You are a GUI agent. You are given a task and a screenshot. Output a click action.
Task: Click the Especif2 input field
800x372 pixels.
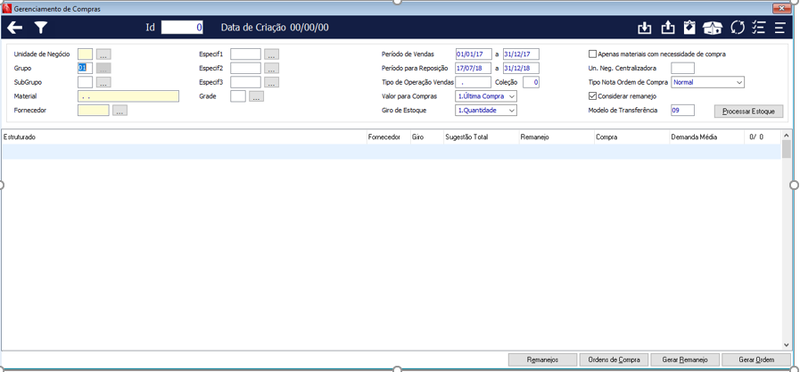245,68
